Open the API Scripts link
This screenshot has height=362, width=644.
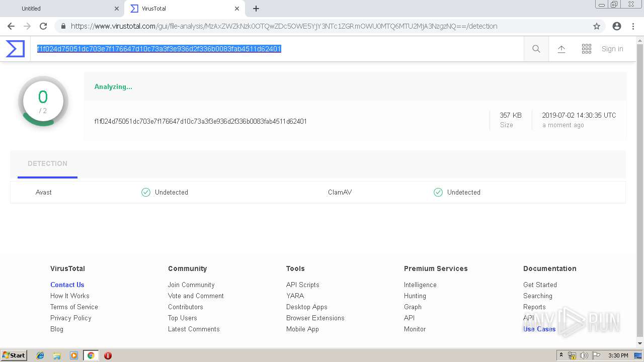[303, 285]
